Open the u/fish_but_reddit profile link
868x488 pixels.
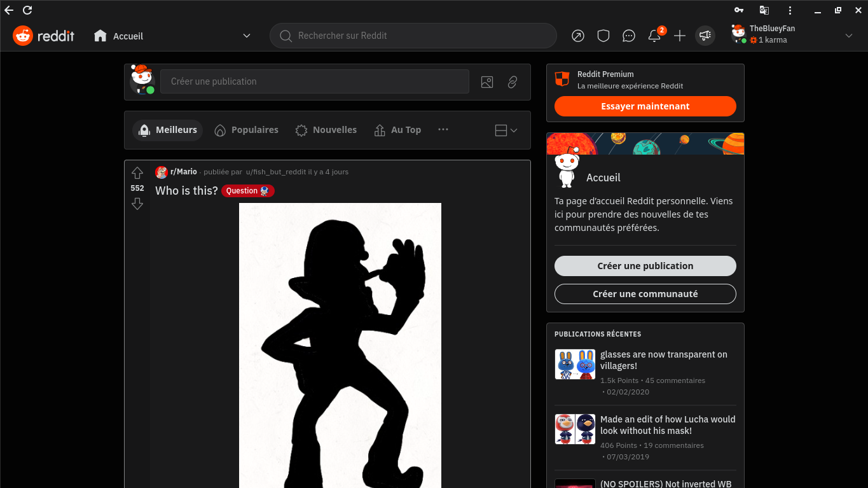(276, 172)
